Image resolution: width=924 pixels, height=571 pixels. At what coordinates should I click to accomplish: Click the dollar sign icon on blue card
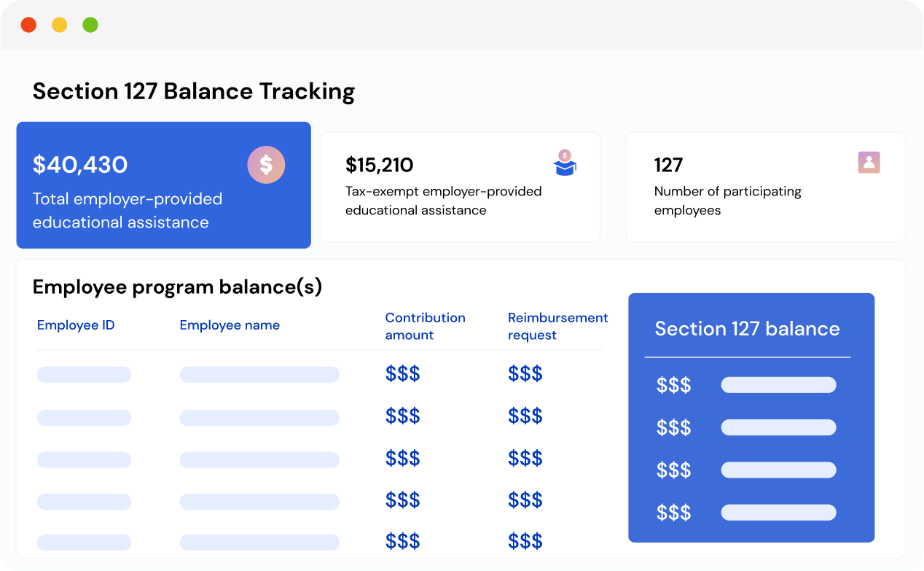click(x=266, y=165)
